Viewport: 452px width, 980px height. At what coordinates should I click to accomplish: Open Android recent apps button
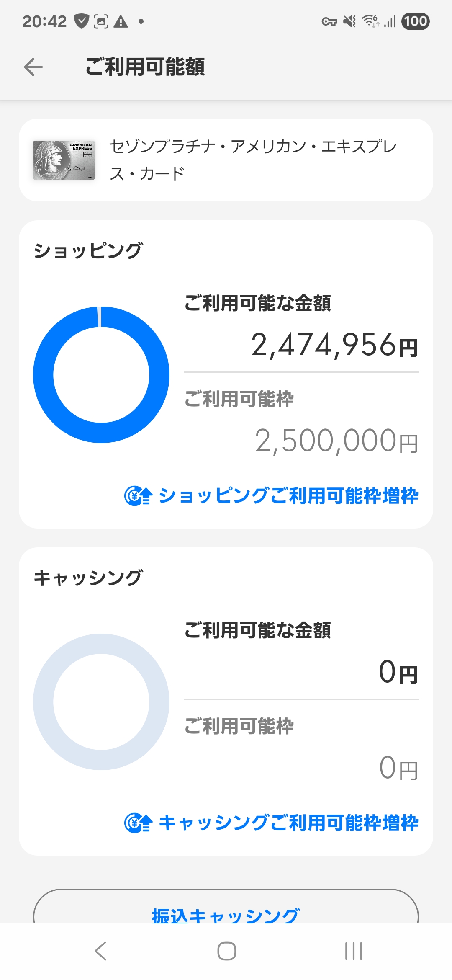point(353,951)
